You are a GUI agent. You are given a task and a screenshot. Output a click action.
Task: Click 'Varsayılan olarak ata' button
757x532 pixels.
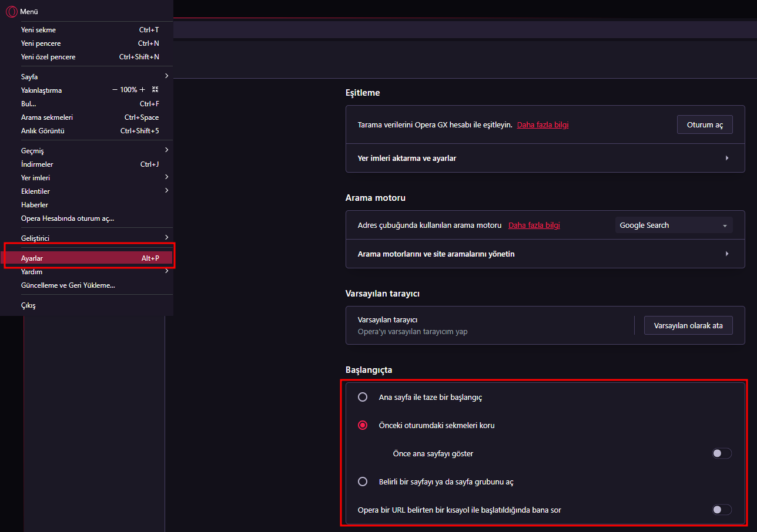coord(688,325)
